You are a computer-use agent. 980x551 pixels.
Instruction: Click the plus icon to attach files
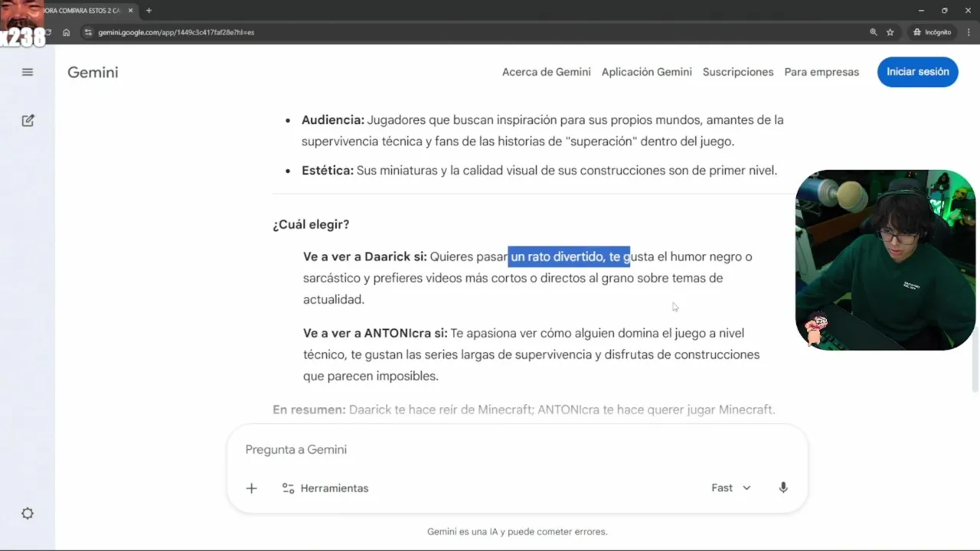click(x=251, y=488)
